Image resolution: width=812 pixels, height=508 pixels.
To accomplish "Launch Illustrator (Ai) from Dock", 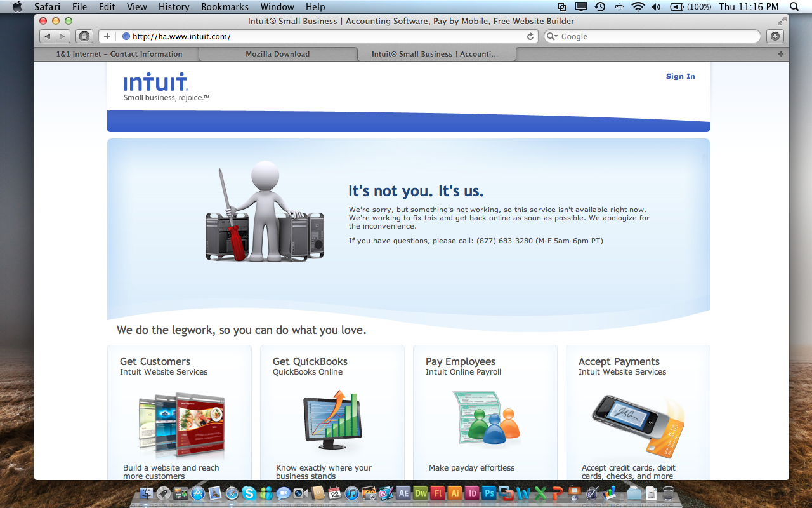I will [454, 493].
